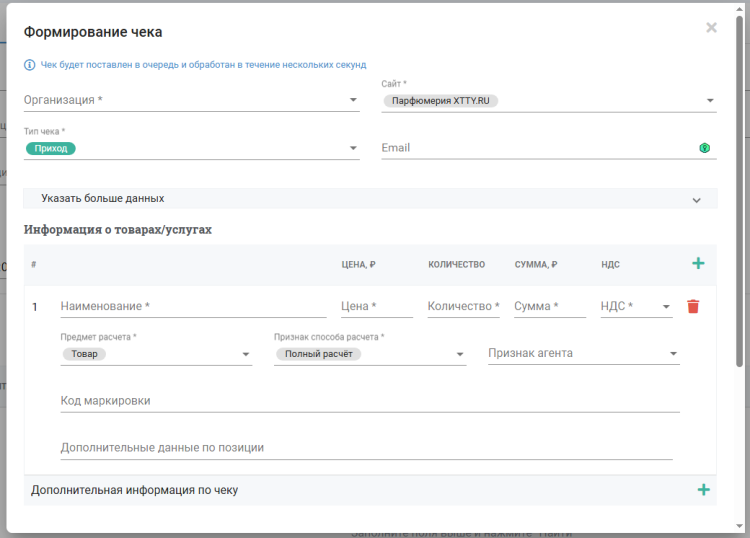Expand the Указать больше данных section
This screenshot has height=538, width=750.
[x=696, y=199]
